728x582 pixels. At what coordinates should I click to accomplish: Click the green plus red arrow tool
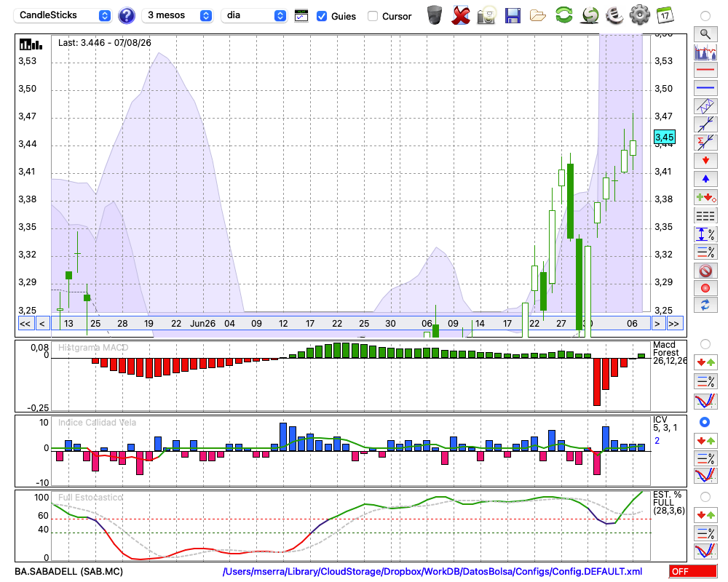(705, 197)
